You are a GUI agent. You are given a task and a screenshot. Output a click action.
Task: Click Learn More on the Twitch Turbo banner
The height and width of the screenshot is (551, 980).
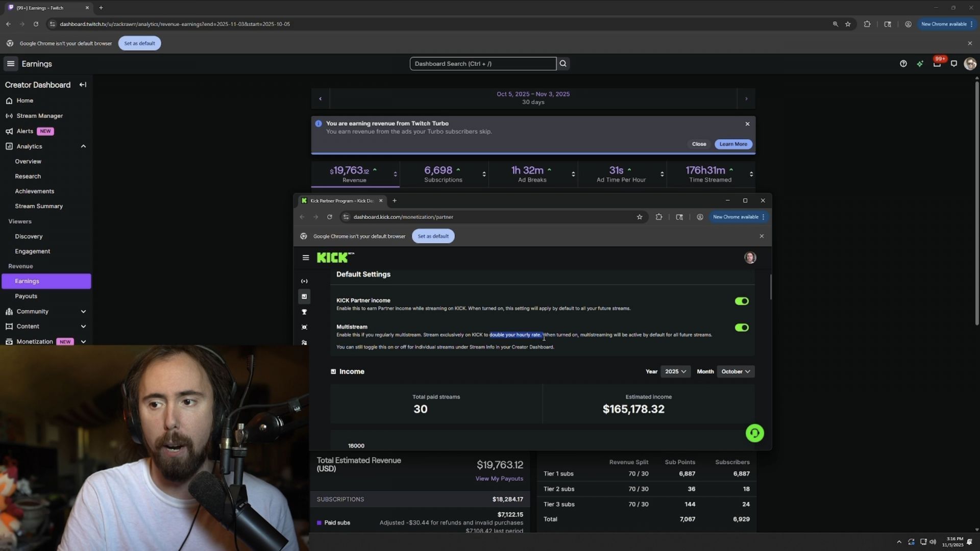732,144
